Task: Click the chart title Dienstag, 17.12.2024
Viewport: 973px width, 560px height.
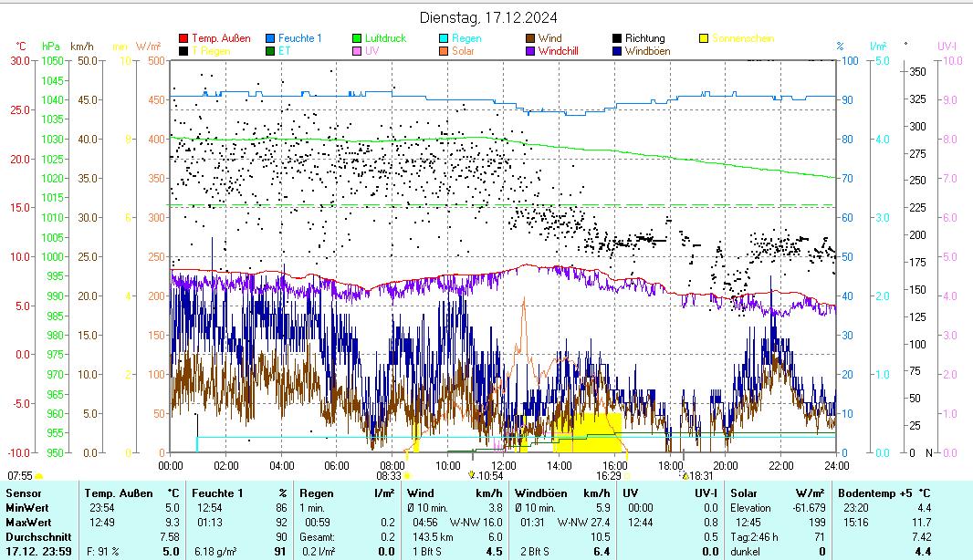Action: click(x=488, y=17)
